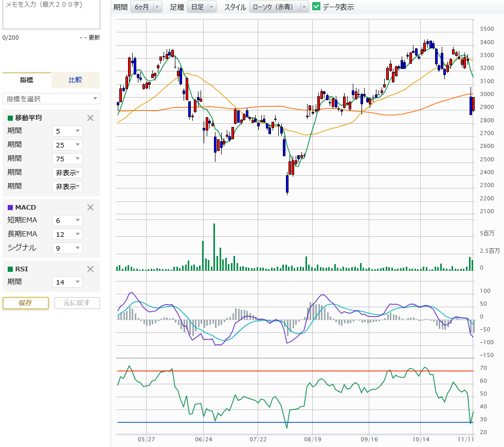Click the 元に戻す reset button
Viewport: 504px width, 447px height.
coord(77,303)
